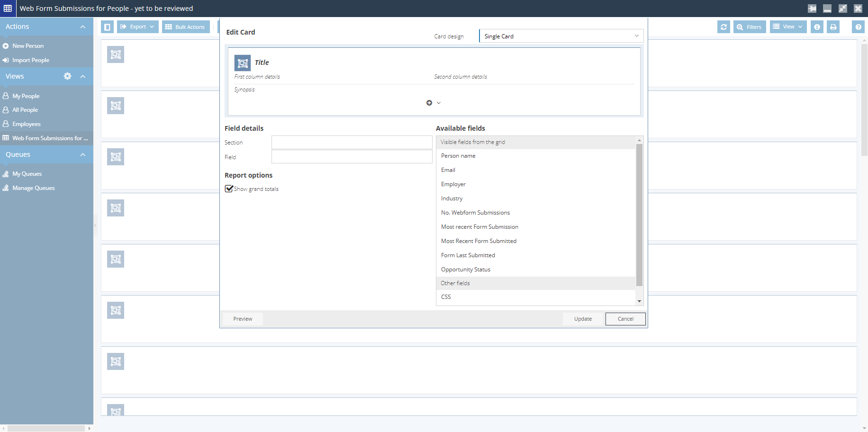The width and height of the screenshot is (868, 432).
Task: Expand chevron beside the plus icon
Action: pyautogui.click(x=439, y=103)
